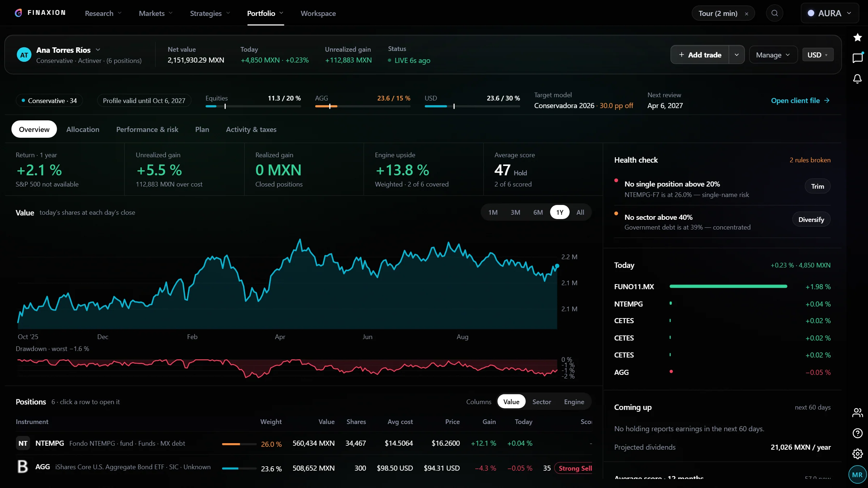Select the 6M chart range
The height and width of the screenshot is (488, 868).
click(x=538, y=212)
